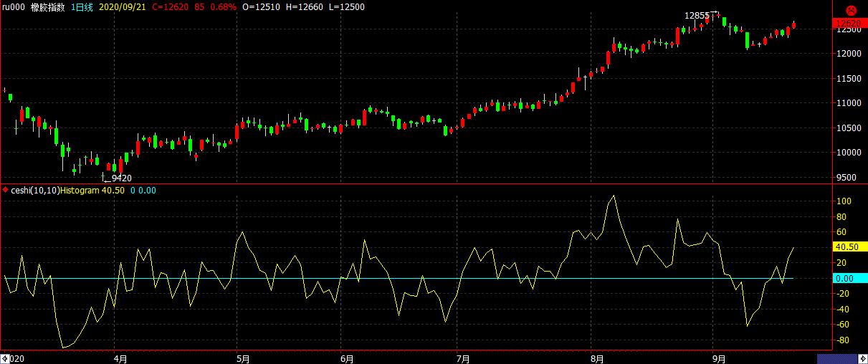Click the yellow 40.50 indicator value tag
Image resolution: width=868 pixels, height=364 pixels.
(849, 246)
